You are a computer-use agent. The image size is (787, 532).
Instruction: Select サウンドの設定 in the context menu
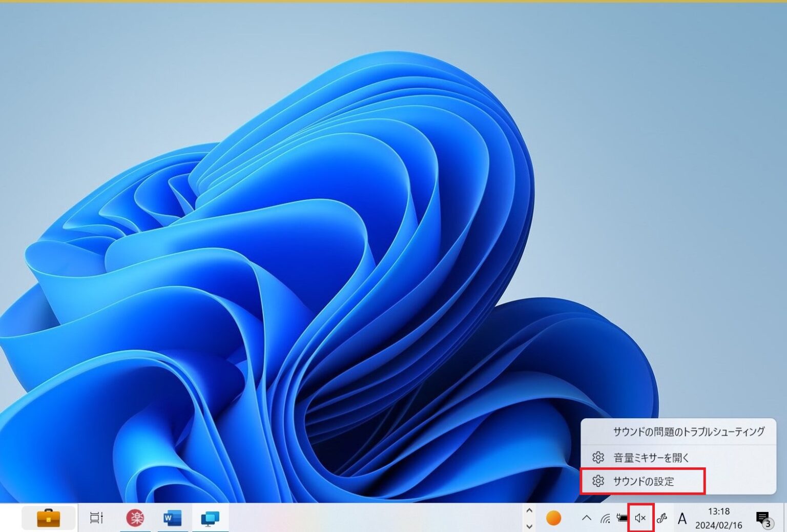click(x=643, y=481)
